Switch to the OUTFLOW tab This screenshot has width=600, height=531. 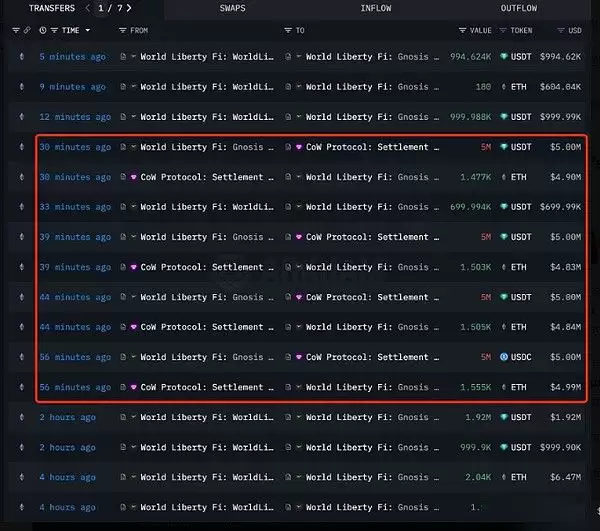click(x=518, y=8)
